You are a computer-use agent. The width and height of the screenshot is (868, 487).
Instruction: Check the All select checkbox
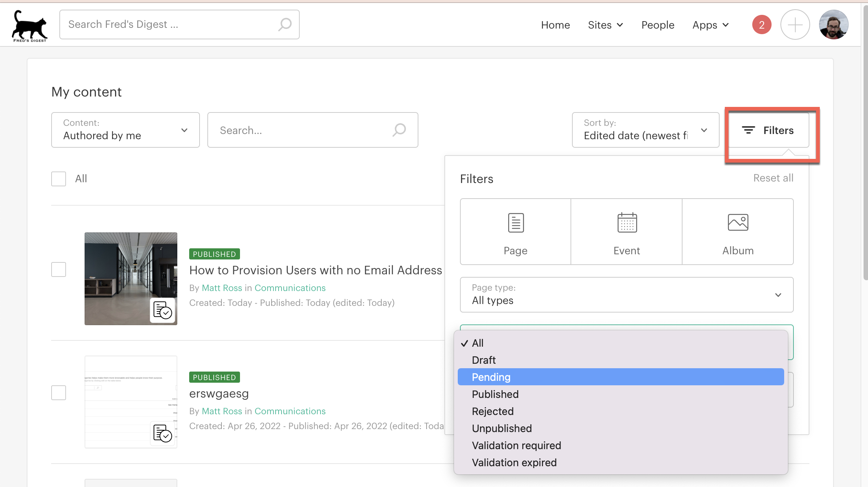tap(59, 179)
